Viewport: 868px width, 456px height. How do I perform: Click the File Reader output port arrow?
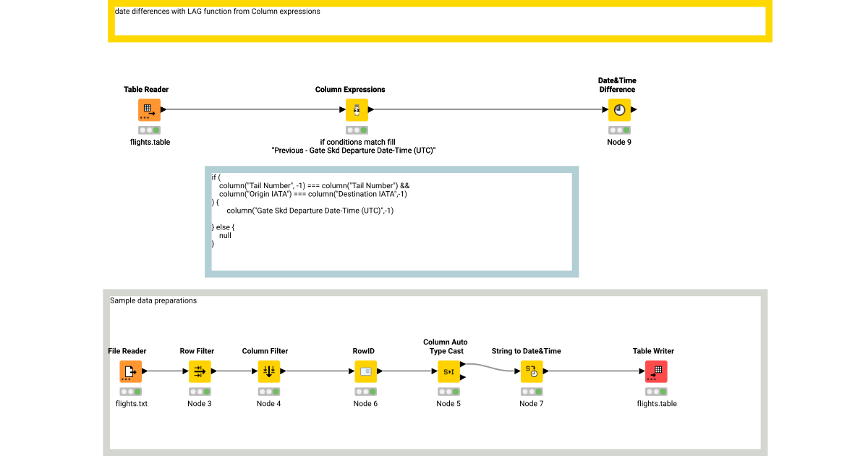click(x=145, y=371)
